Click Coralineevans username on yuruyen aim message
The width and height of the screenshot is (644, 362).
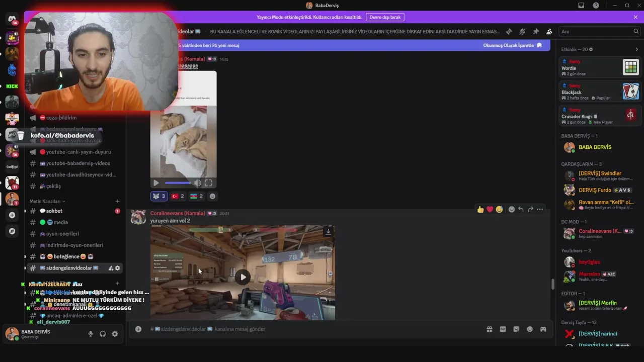point(178,213)
